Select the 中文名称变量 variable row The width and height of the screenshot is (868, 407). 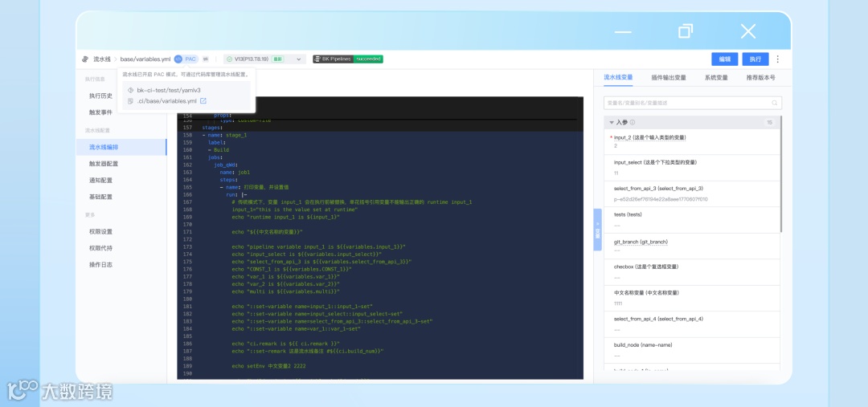(692, 298)
